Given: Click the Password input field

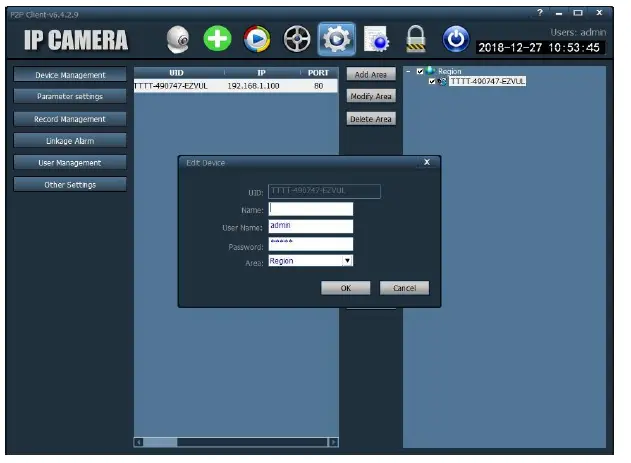Looking at the screenshot, I should coord(311,244).
